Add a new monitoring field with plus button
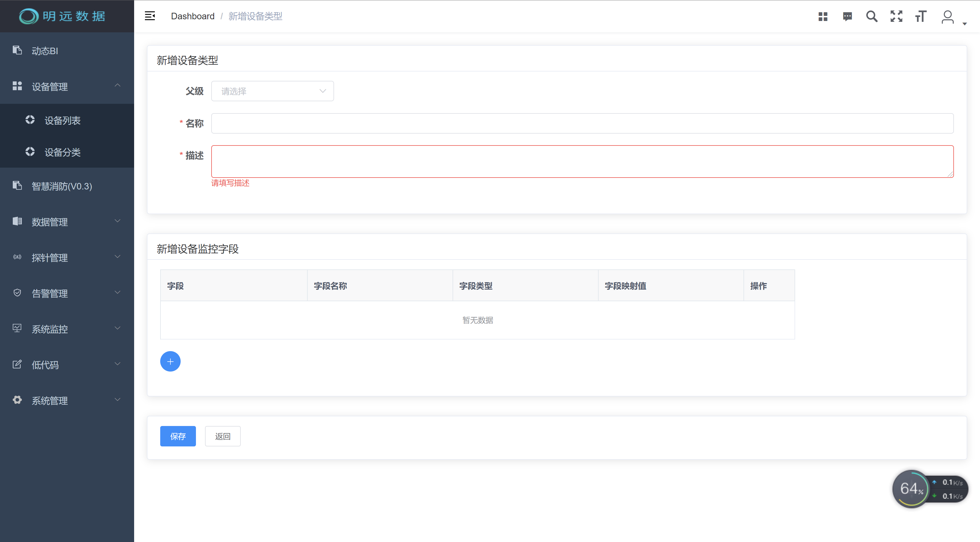The width and height of the screenshot is (980, 542). point(170,361)
